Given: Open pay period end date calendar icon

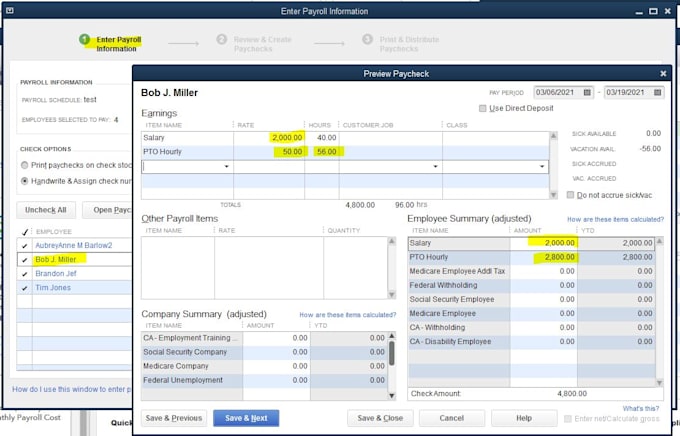Looking at the screenshot, I should pos(657,92).
